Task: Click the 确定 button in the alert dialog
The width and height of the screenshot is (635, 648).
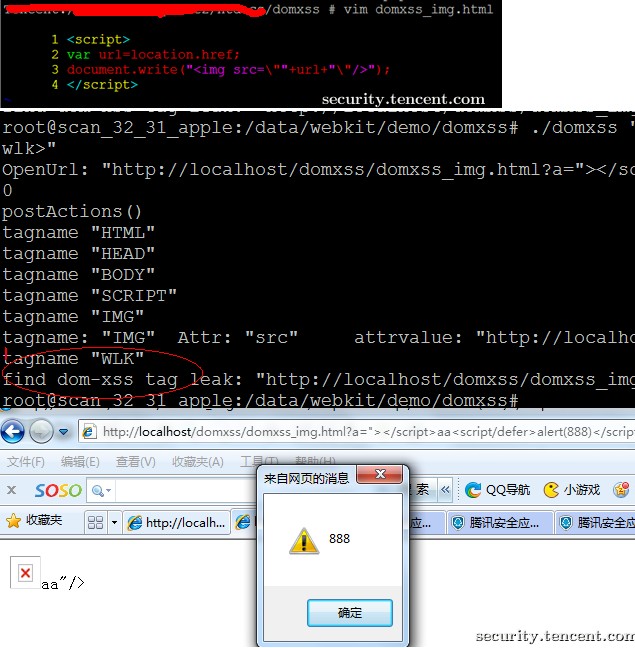Action: 349,612
